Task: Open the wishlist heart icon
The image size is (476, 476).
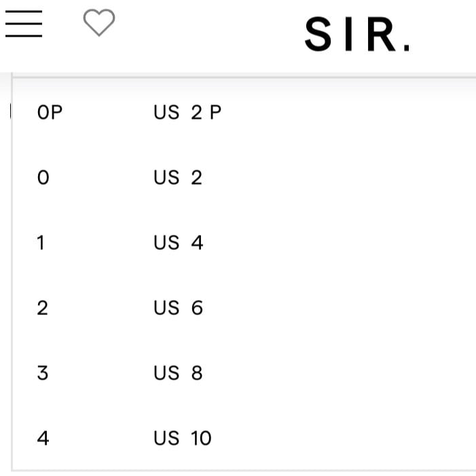Action: 99,22
